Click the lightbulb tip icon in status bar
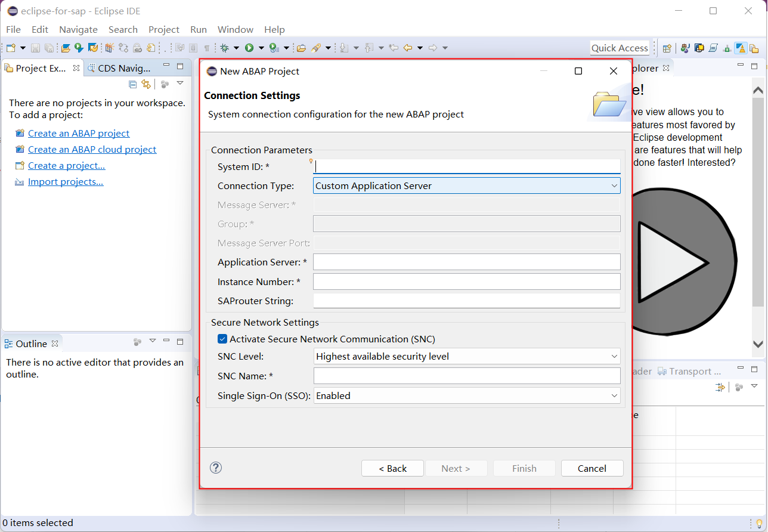Image resolution: width=768 pixels, height=532 pixels. pyautogui.click(x=759, y=523)
